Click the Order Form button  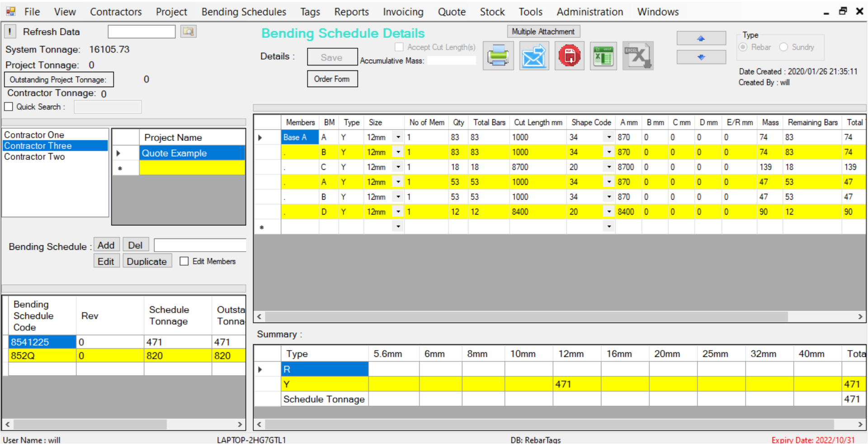[332, 79]
